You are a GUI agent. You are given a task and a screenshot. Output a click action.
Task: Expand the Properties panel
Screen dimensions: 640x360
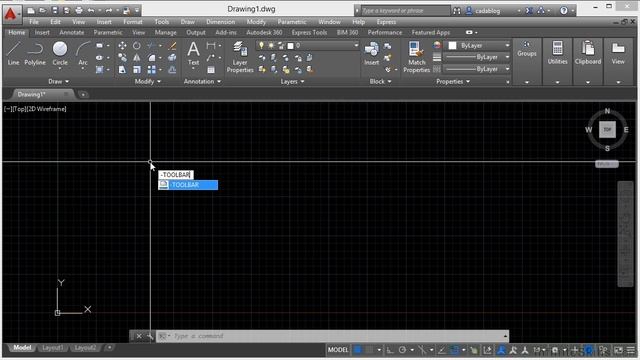(453, 82)
